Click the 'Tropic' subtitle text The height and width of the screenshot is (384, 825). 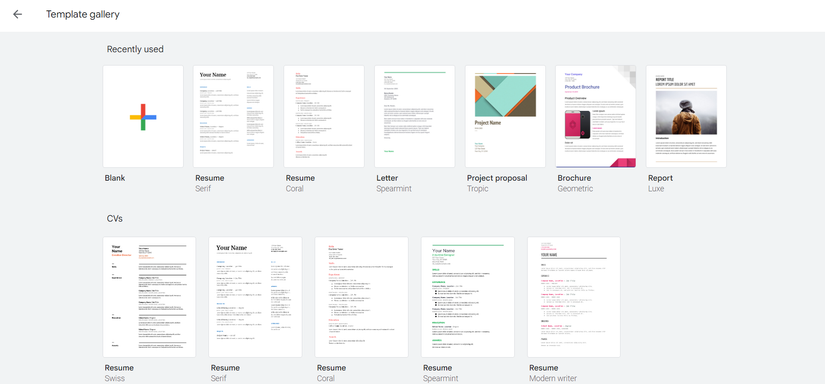(478, 188)
